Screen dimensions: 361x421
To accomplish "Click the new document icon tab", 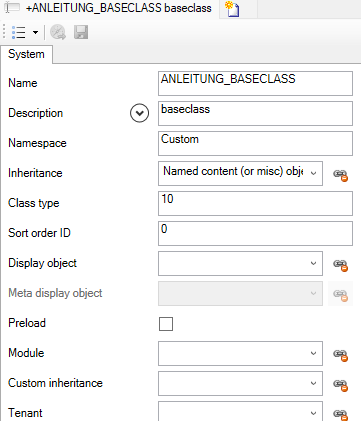I will [232, 9].
